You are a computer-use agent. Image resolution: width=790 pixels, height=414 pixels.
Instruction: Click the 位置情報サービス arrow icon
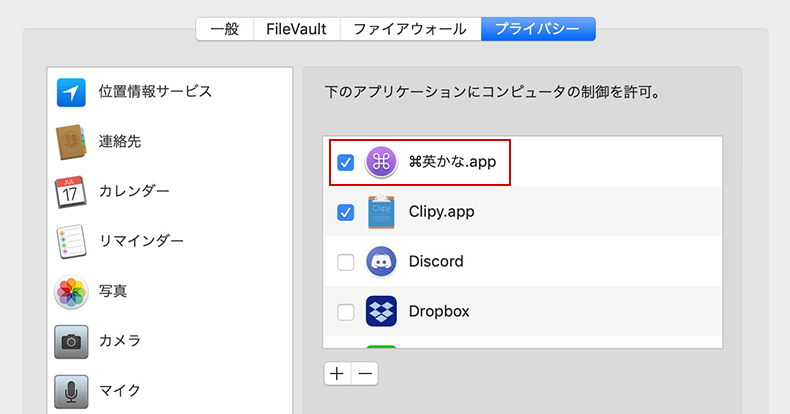tap(71, 92)
